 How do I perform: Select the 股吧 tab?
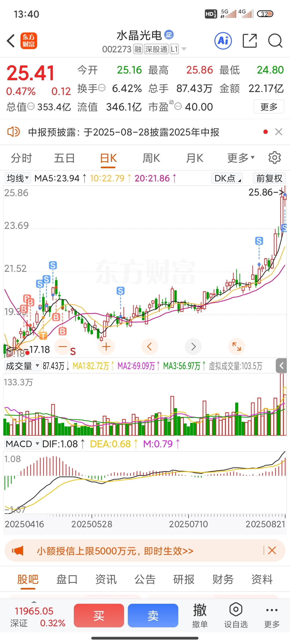point(28,579)
